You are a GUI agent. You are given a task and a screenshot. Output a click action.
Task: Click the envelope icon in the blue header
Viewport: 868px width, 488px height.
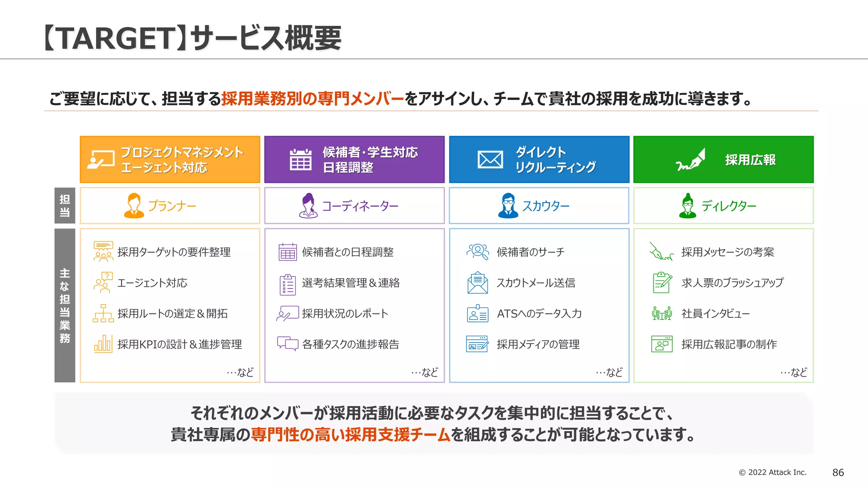pos(490,160)
